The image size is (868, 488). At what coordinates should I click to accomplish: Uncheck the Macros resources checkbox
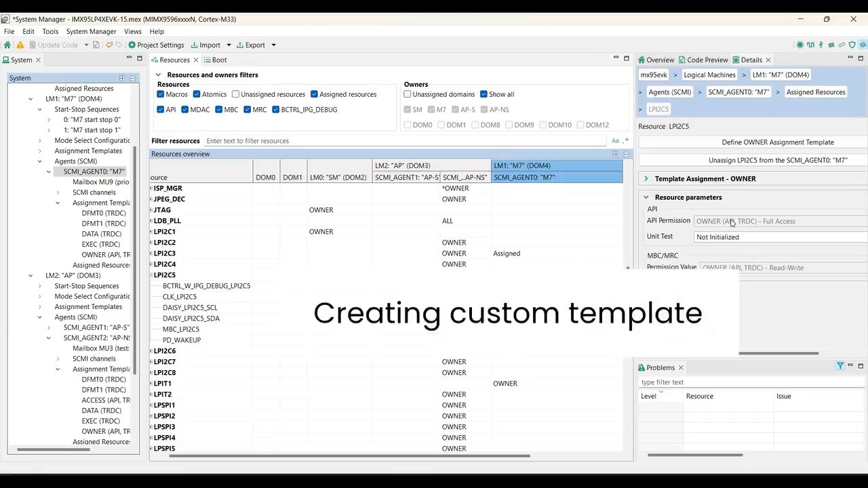(x=161, y=94)
